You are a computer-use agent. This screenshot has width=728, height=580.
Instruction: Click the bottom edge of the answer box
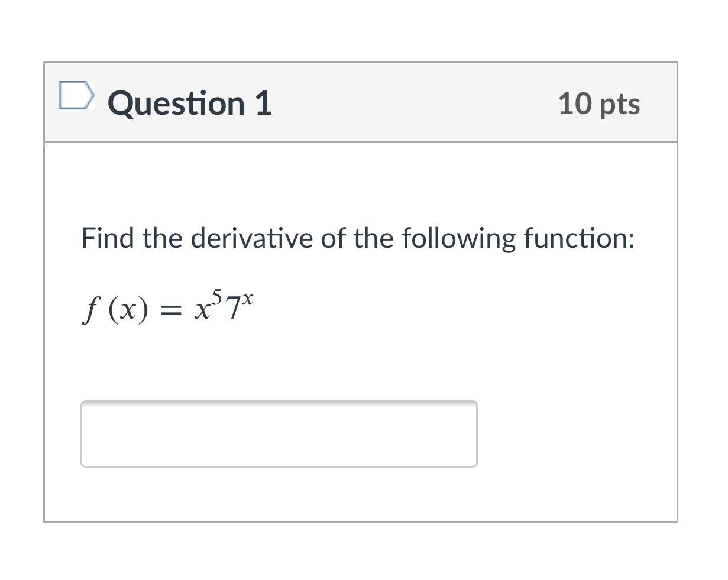click(278, 466)
